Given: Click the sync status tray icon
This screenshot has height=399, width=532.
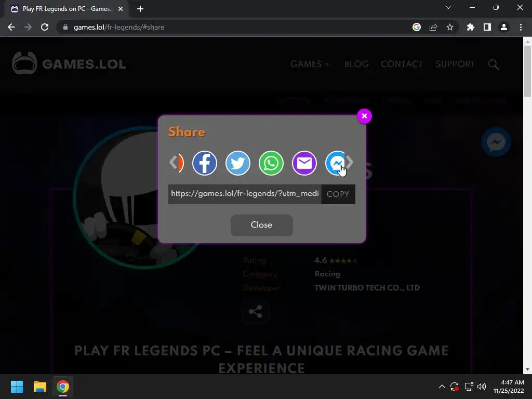Looking at the screenshot, I should coord(455,387).
